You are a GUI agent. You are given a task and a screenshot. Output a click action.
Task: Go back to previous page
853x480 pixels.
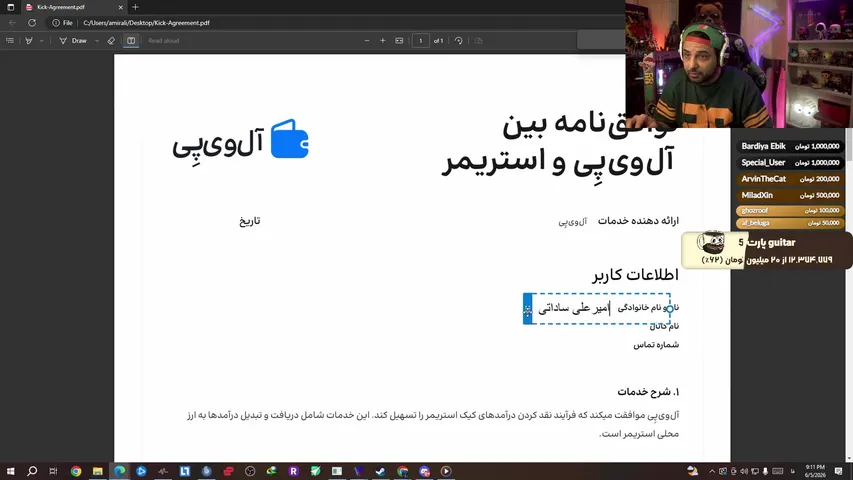[13, 23]
